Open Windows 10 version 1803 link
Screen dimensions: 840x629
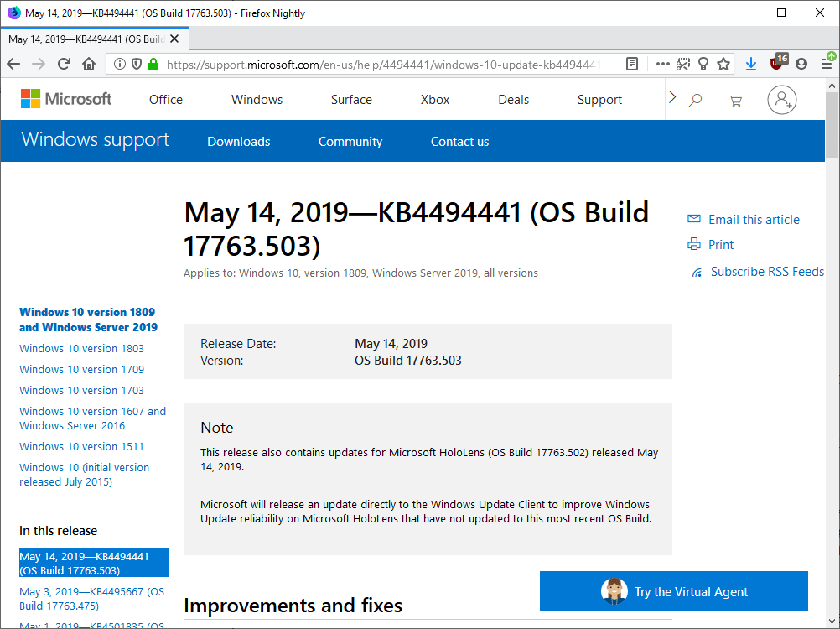[81, 348]
